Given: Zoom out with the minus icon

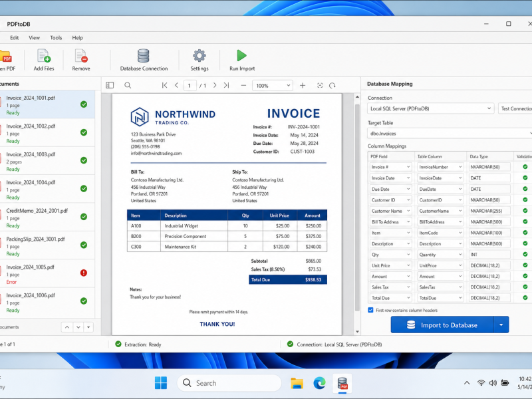Looking at the screenshot, I should pos(243,86).
